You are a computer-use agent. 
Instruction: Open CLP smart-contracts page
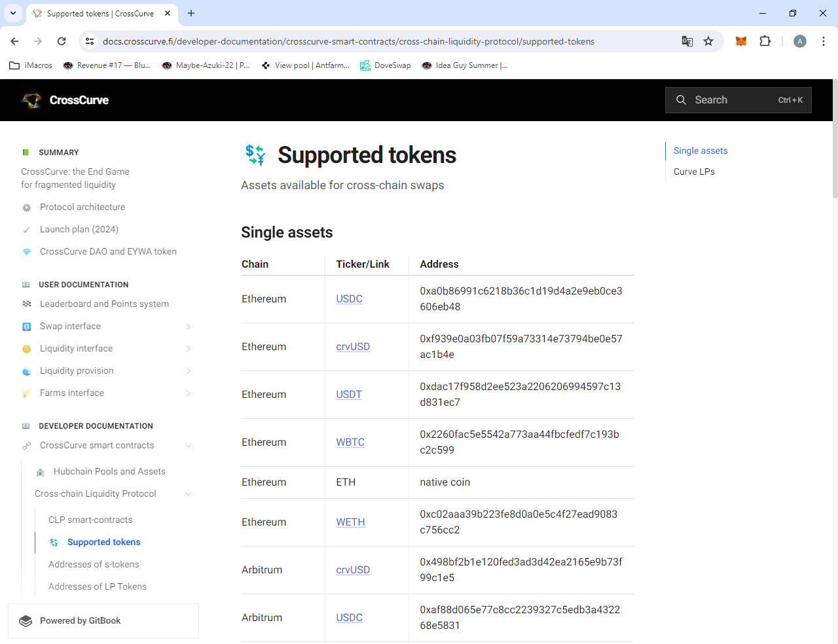pos(90,520)
